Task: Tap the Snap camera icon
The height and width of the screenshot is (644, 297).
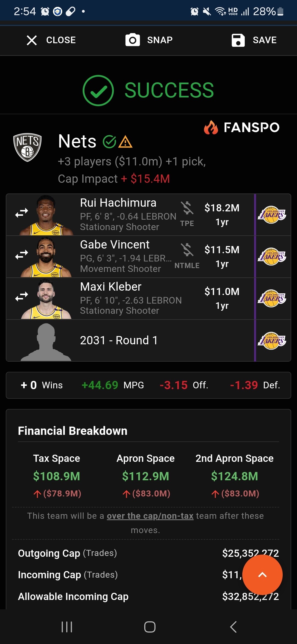Action: pyautogui.click(x=133, y=40)
